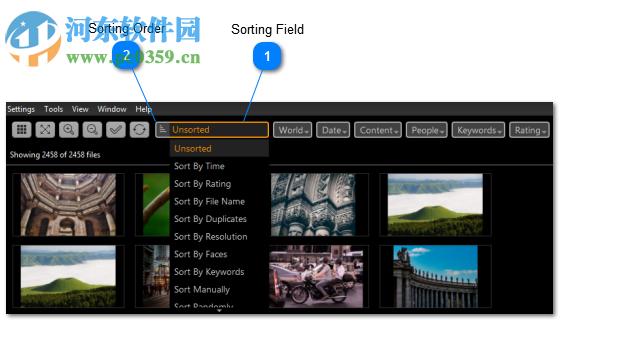Select Unsorted in the dropdown list
This screenshot has width=631, height=361.
(219, 149)
